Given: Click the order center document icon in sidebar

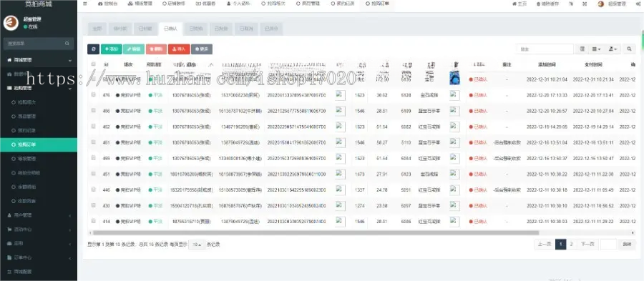Looking at the screenshot, I should point(9,257).
